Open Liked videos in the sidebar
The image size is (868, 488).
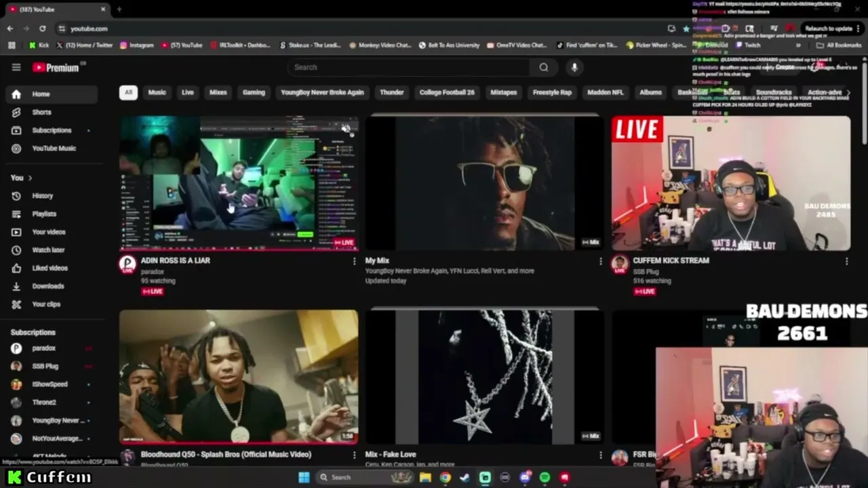52,268
